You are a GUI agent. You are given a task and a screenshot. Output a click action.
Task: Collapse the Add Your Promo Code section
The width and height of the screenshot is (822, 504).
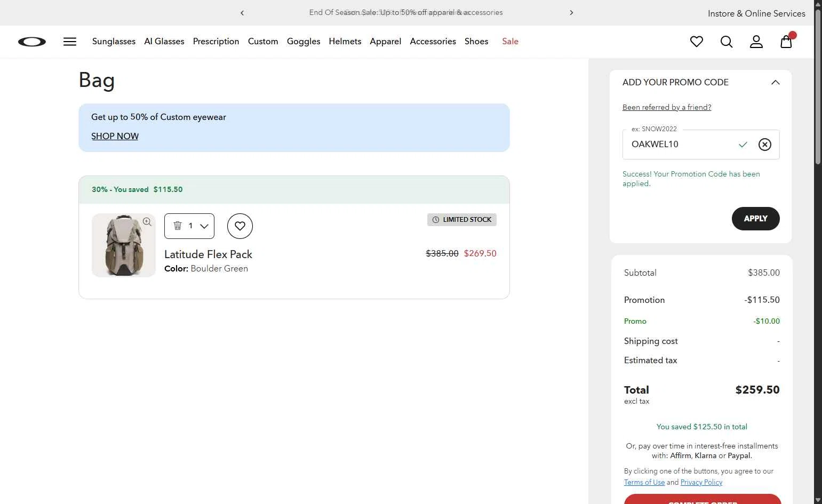(776, 82)
